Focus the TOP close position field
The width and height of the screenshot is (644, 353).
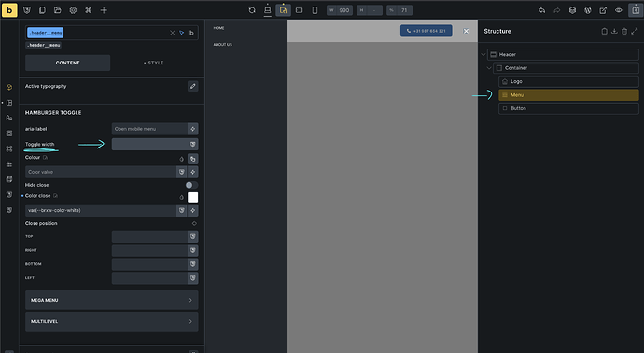click(x=149, y=236)
